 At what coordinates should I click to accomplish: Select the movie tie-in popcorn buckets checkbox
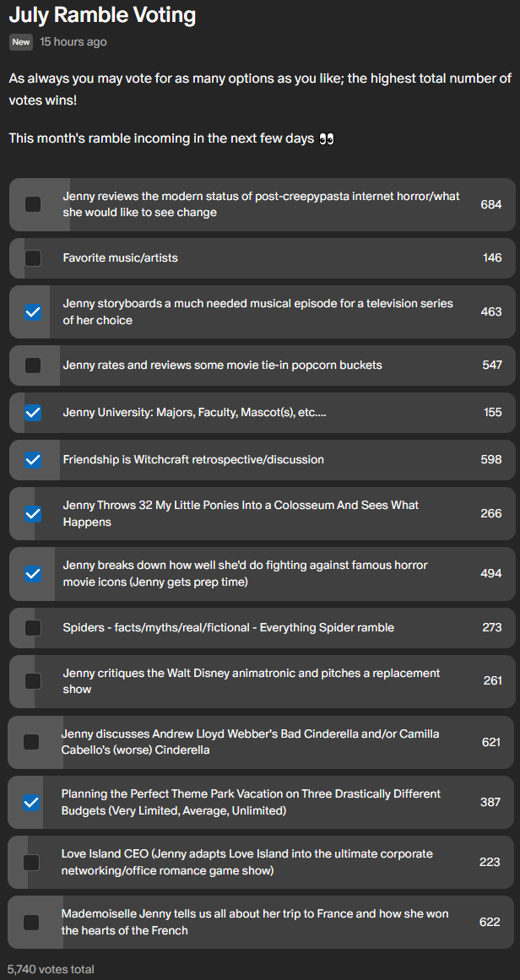(x=32, y=365)
